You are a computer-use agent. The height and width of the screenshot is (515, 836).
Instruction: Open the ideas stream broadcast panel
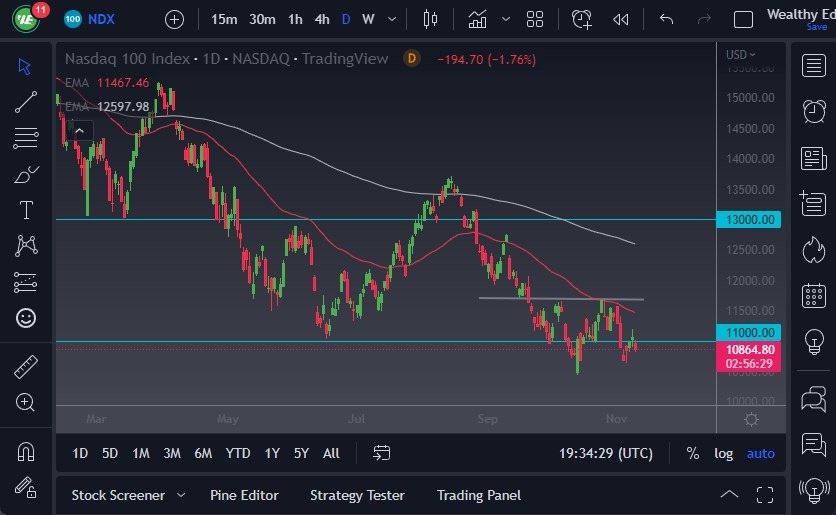tap(814, 490)
